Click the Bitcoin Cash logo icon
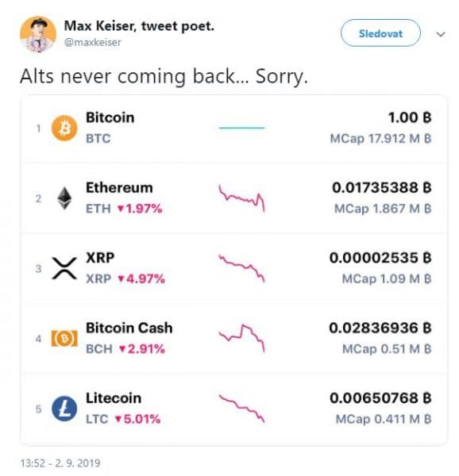Screen dimensions: 459x476 (64, 338)
